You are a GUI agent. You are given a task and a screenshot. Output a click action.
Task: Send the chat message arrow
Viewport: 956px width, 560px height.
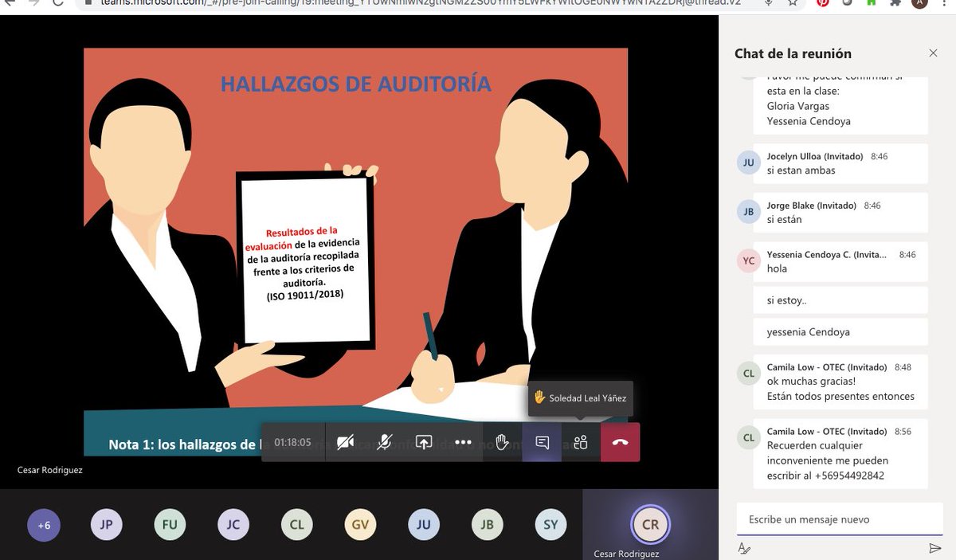tap(934, 548)
